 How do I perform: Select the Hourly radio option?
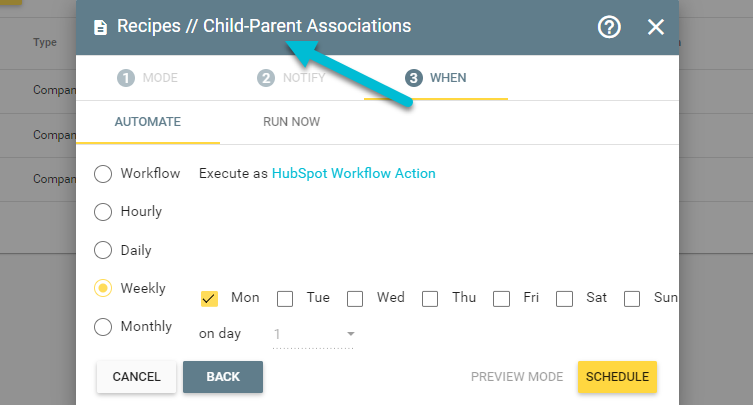click(x=103, y=212)
